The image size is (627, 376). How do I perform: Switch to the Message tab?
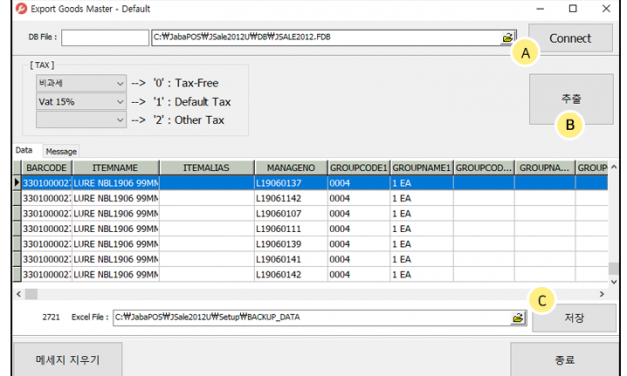61,151
